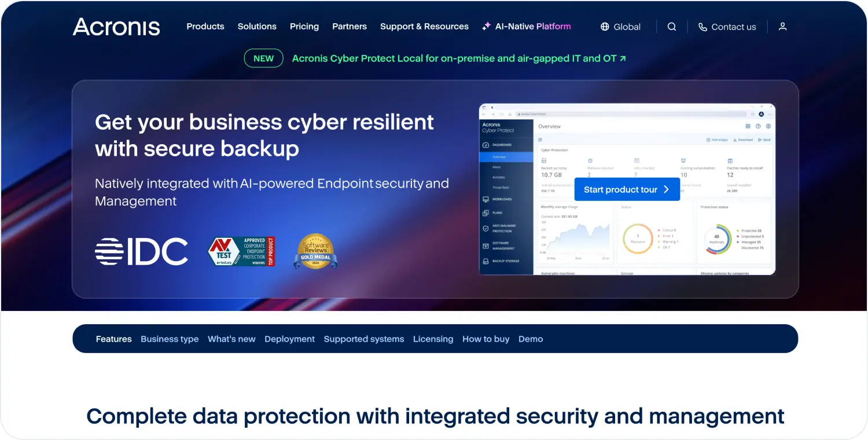This screenshot has height=440, width=868.
Task: Click the NEW badge
Action: (x=264, y=58)
